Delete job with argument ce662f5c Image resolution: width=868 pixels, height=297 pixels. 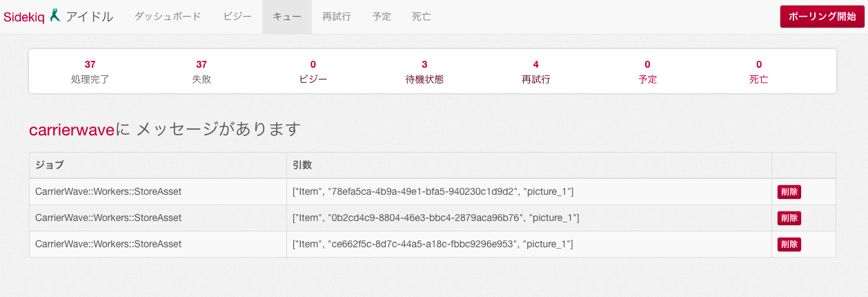(789, 244)
